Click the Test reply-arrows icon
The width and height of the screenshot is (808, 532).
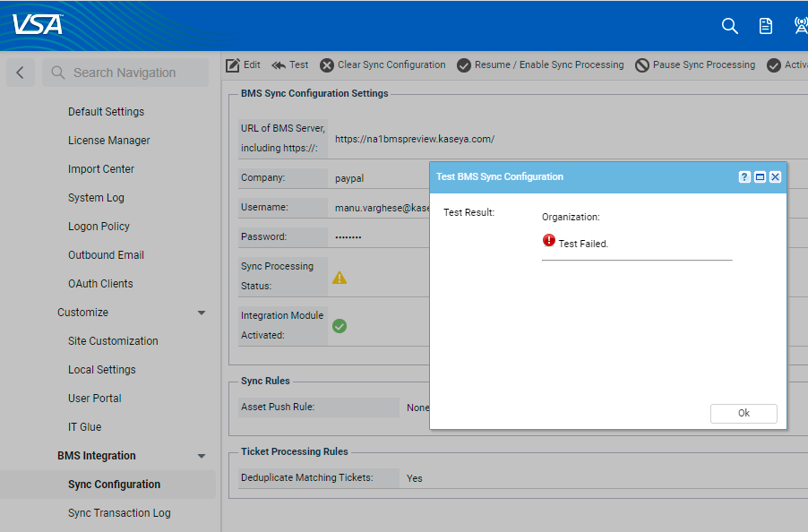tap(279, 65)
